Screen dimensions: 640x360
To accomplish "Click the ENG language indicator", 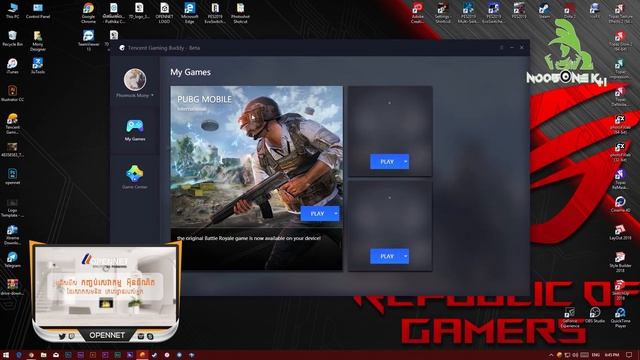I will point(596,355).
